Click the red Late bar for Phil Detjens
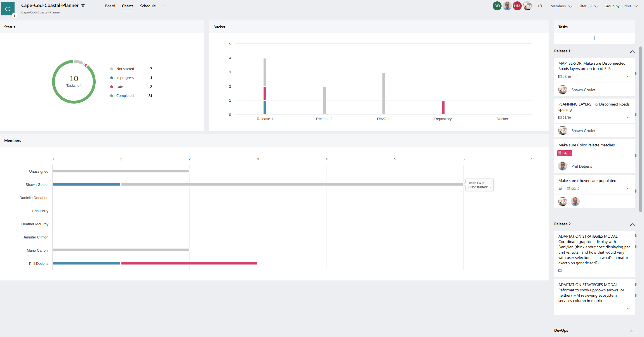 pyautogui.click(x=189, y=263)
